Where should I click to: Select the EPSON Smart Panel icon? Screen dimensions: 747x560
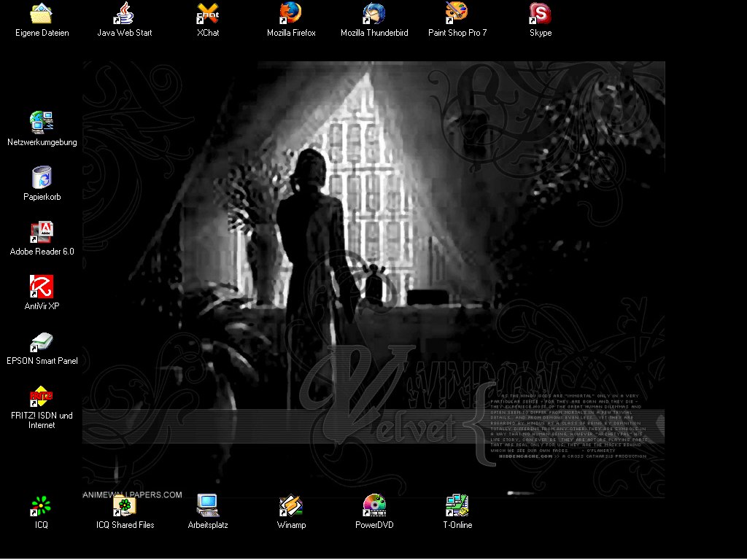point(42,342)
